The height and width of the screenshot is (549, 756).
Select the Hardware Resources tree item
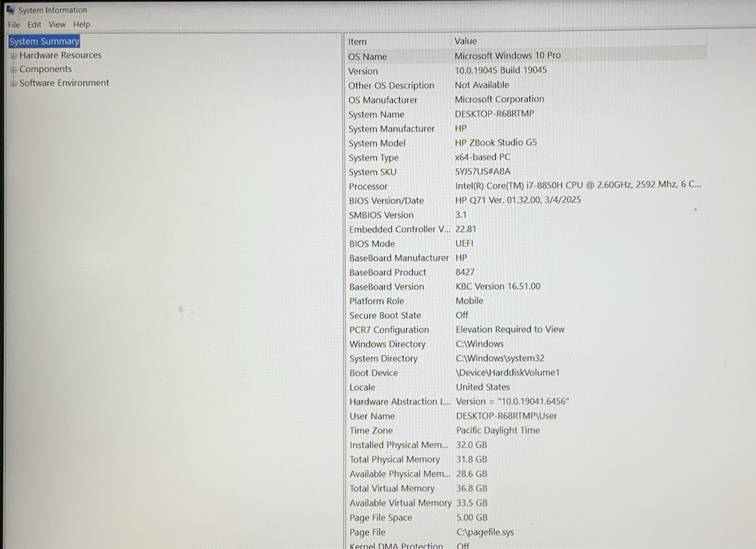(x=61, y=55)
